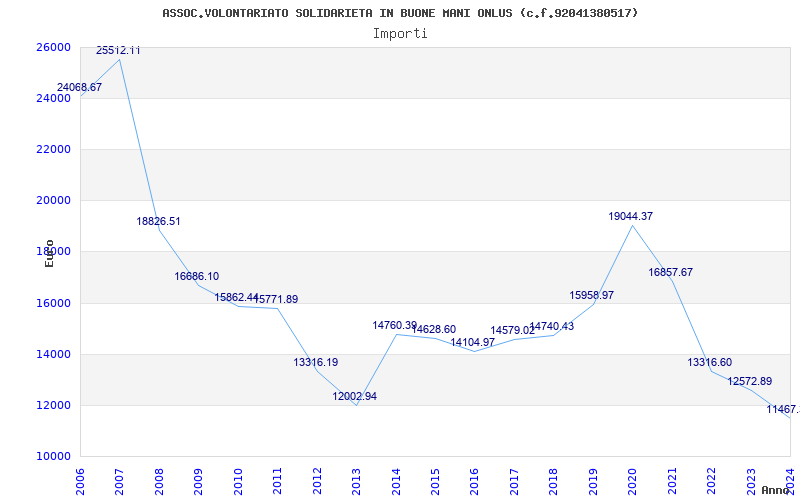Click the x-axis year 2017
Screen dimensions: 800x500
(514, 481)
